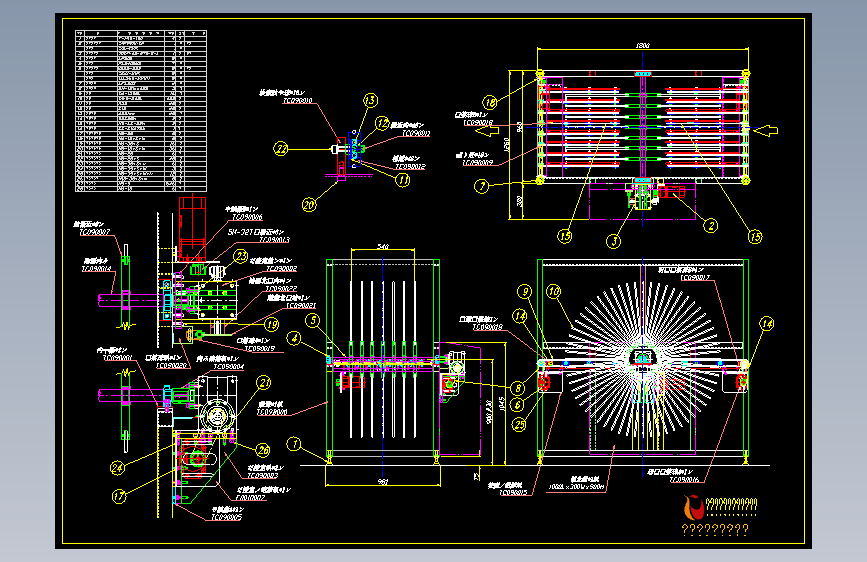The image size is (867, 562).
Task: Select the radial brush wheel drawing
Action: tap(643, 358)
